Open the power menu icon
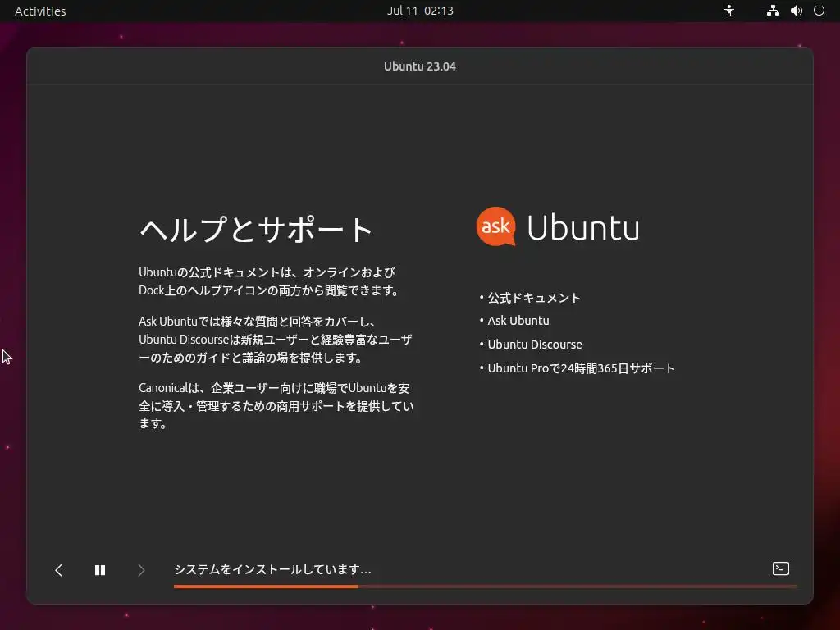Screen dimensions: 840x630 pos(819,11)
